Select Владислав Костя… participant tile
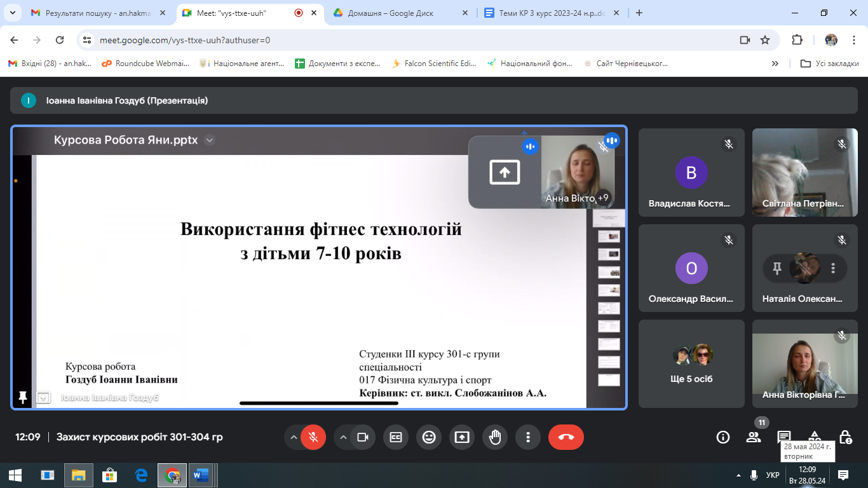This screenshot has height=488, width=868. (691, 173)
